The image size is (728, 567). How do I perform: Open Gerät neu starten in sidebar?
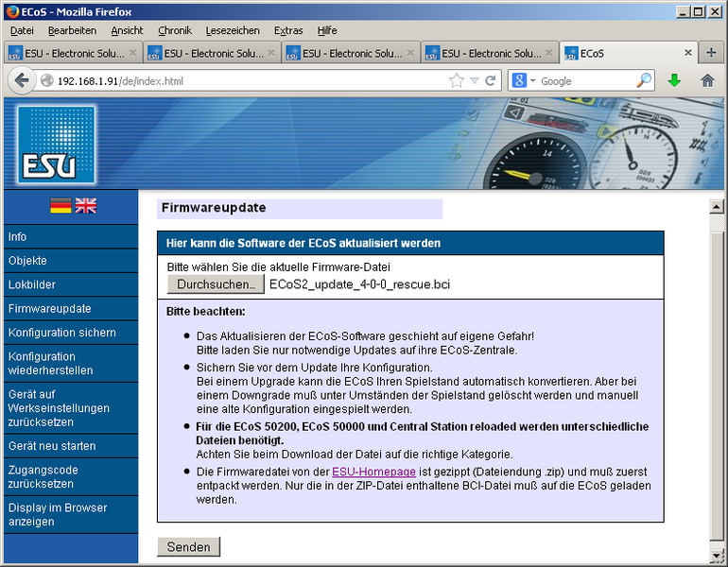click(71, 446)
